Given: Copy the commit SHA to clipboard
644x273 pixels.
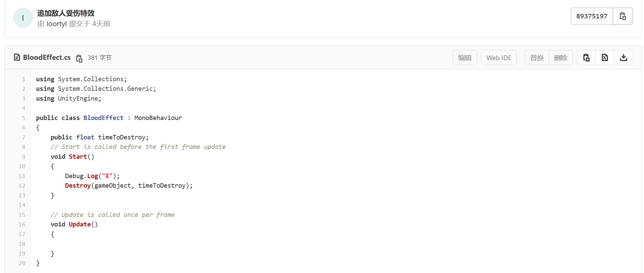Looking at the screenshot, I should click(x=623, y=16).
